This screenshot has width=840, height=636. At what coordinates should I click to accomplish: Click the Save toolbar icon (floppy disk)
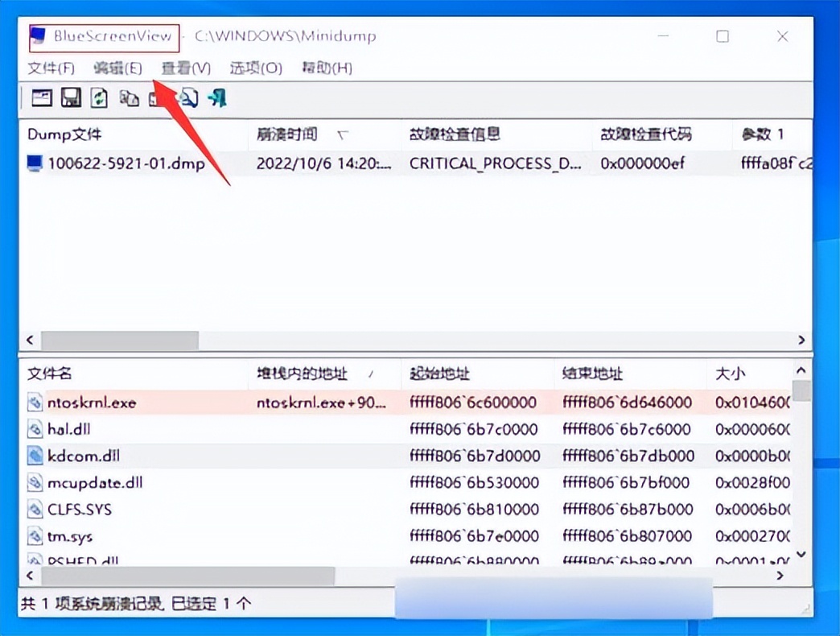71,97
